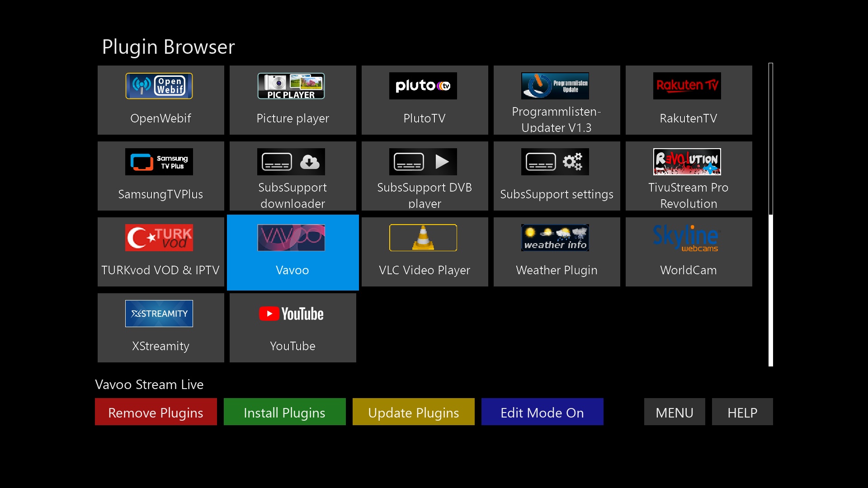This screenshot has width=868, height=488.
Task: Click the 'YouTube' label text
Action: (292, 346)
